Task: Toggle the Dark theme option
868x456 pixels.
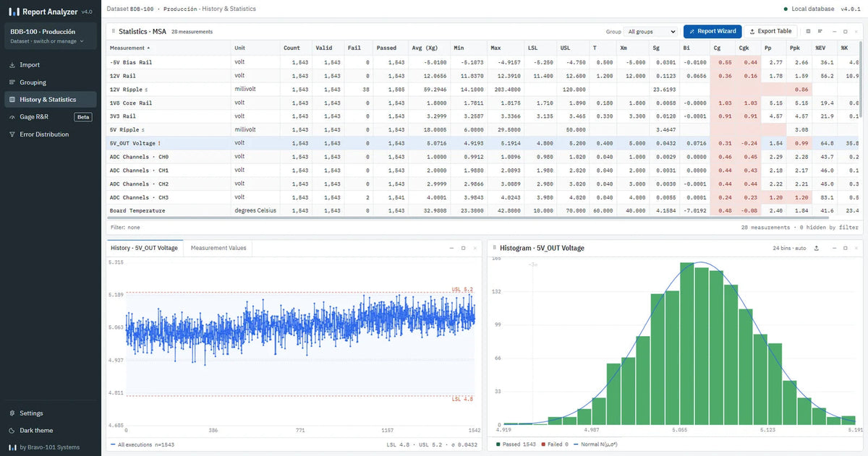Action: coord(37,431)
